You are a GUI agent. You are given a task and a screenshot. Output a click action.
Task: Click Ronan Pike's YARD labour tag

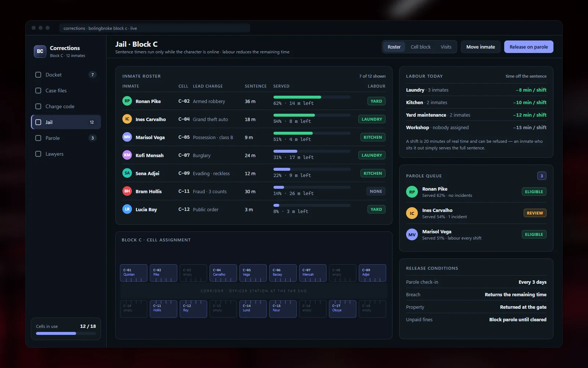click(x=376, y=101)
